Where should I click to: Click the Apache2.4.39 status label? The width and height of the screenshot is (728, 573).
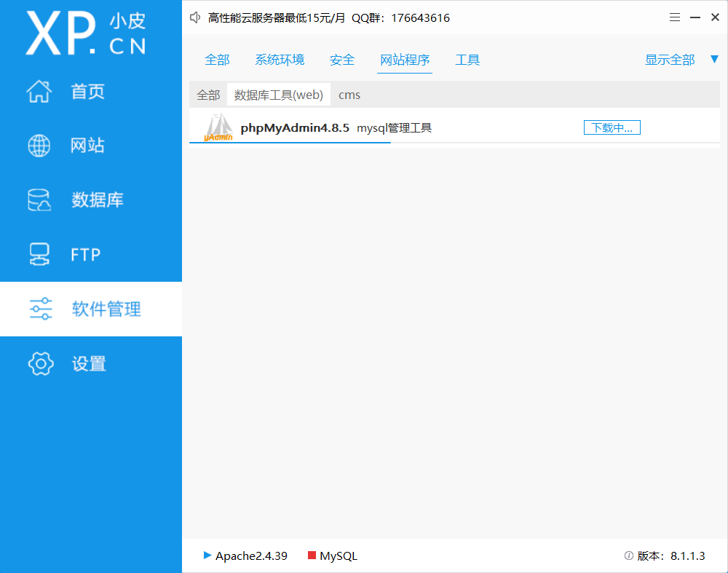251,556
